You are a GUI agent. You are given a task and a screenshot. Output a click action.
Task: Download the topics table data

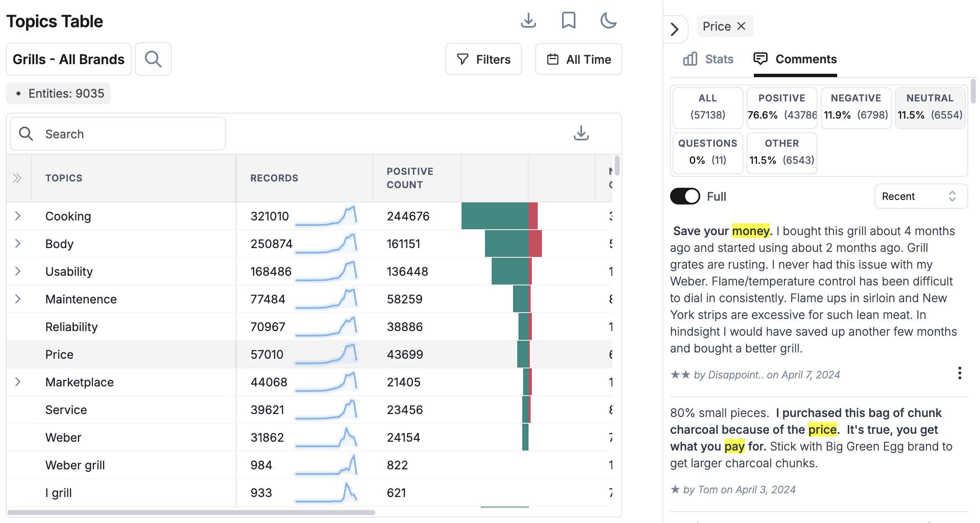(581, 133)
